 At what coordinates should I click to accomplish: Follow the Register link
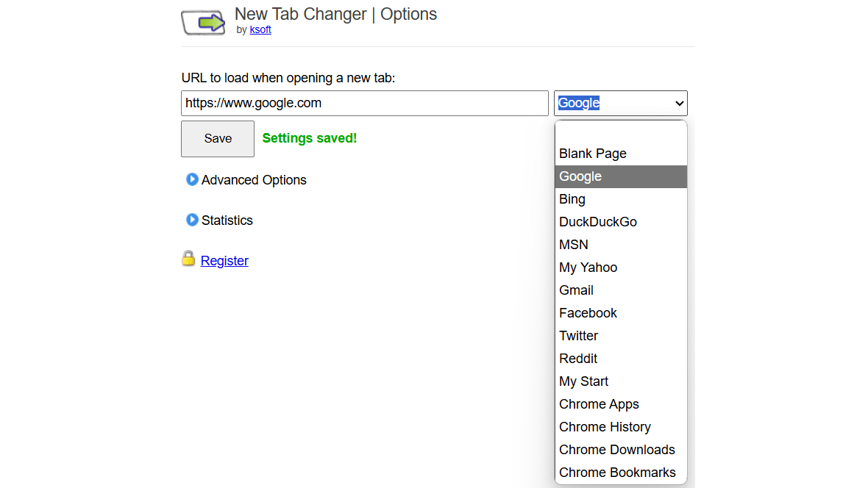[224, 261]
